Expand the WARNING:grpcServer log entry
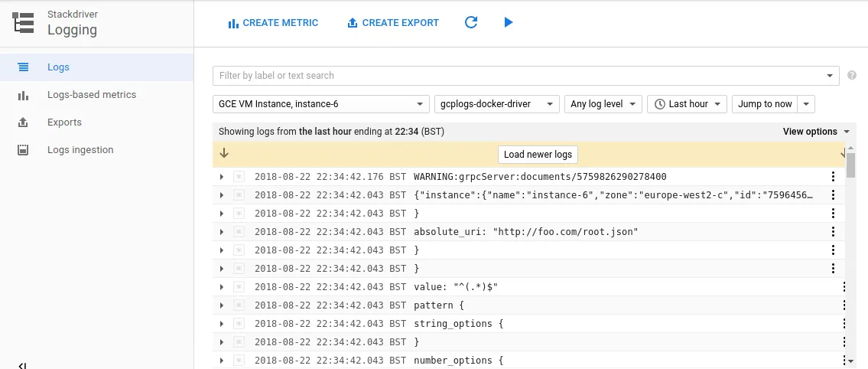The height and width of the screenshot is (369, 868). point(222,177)
